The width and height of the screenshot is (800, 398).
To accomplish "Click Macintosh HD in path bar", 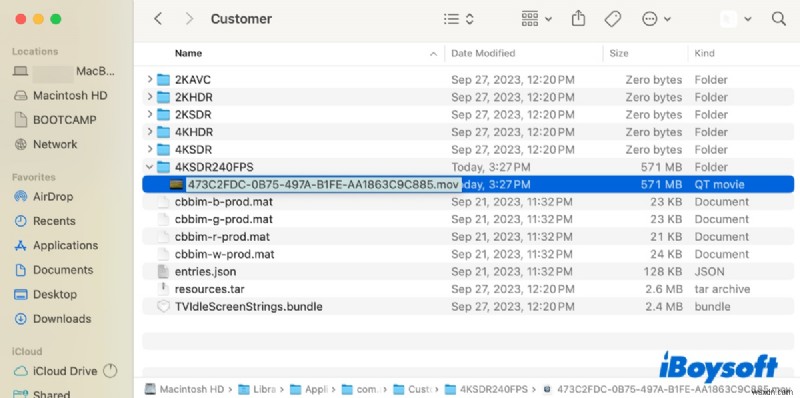I will (x=191, y=389).
